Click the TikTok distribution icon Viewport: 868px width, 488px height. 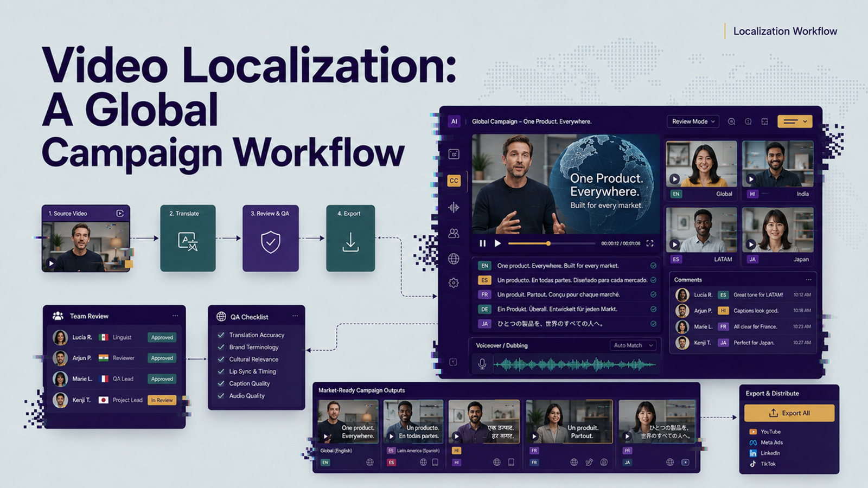click(753, 464)
